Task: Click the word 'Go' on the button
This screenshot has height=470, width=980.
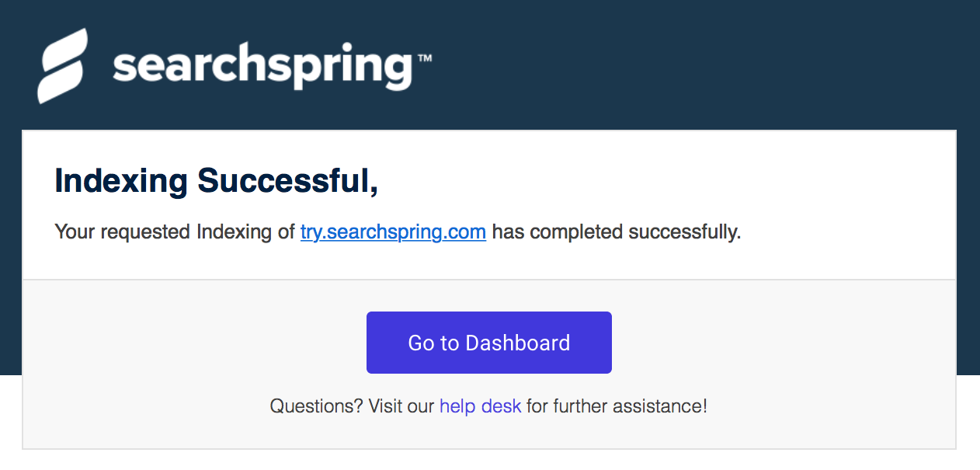Action: (422, 343)
